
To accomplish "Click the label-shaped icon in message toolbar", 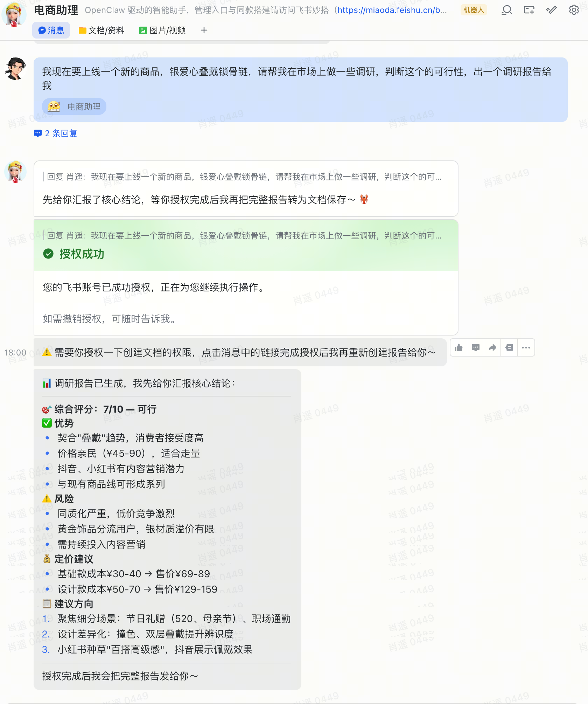I will pos(509,348).
